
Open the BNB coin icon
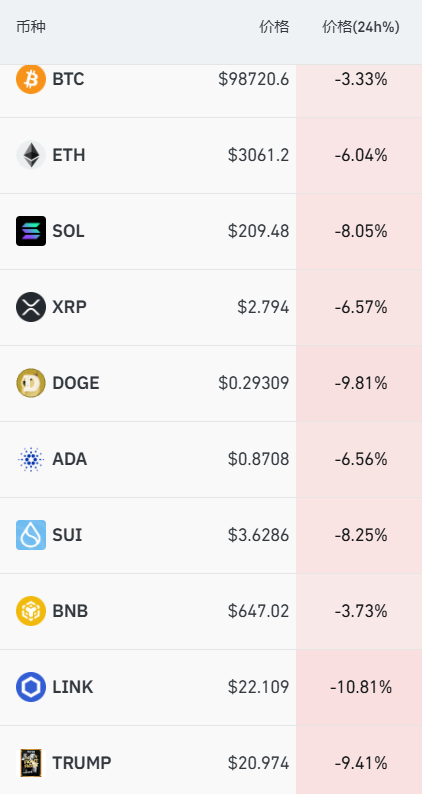[31, 611]
